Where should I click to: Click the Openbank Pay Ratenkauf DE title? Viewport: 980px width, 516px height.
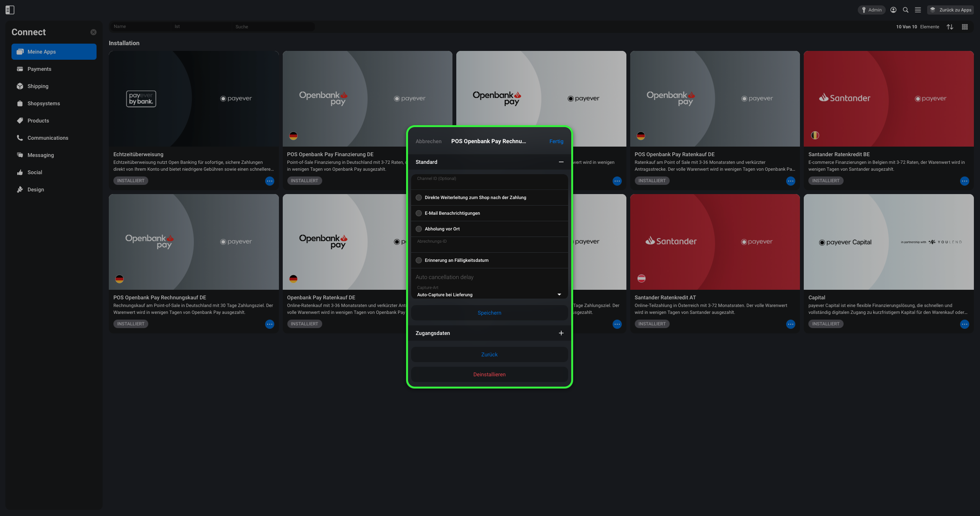pos(321,297)
